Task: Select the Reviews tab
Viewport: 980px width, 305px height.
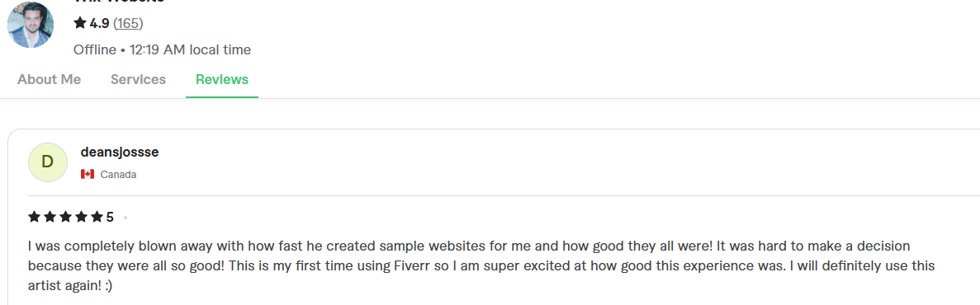Action: [x=222, y=80]
